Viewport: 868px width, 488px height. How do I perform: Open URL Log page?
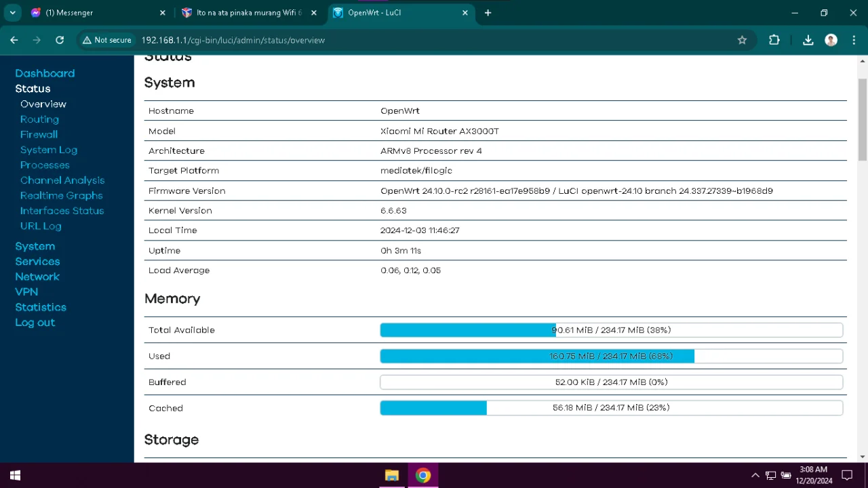(41, 226)
